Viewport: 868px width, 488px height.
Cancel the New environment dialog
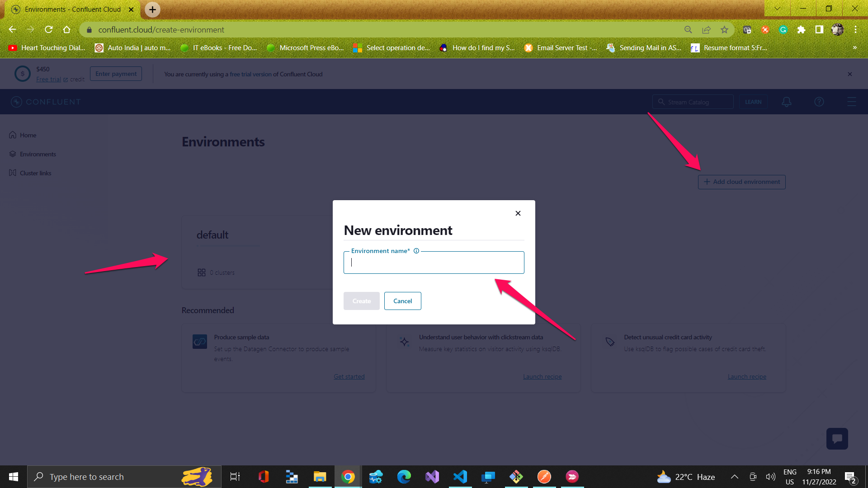402,301
